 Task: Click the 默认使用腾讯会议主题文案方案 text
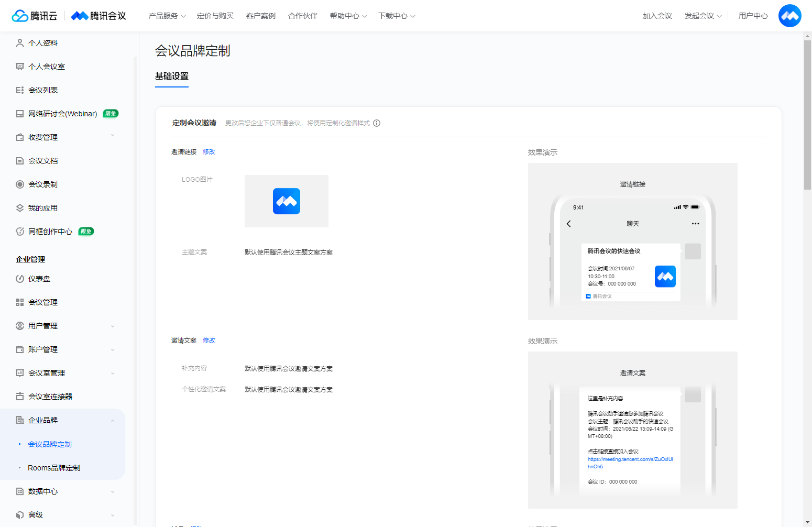[x=289, y=252]
